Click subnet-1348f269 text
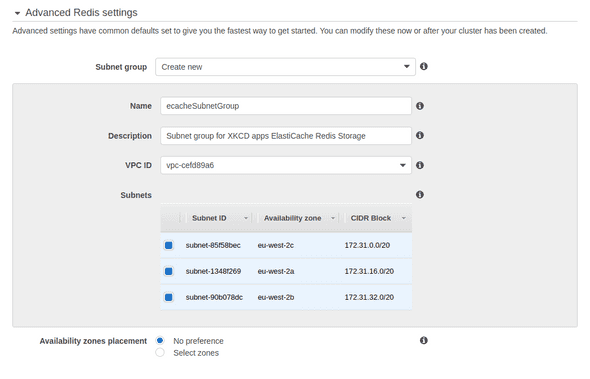Screen dimensions: 590x379 point(213,271)
